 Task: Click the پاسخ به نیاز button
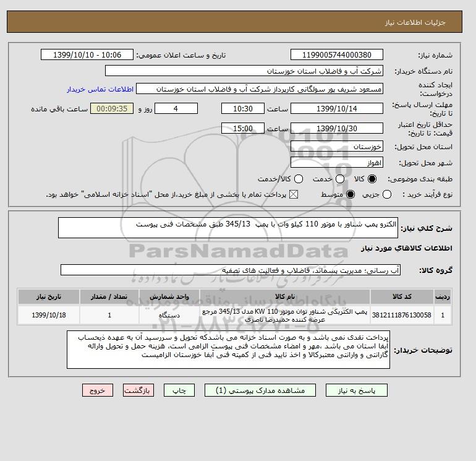tap(357, 390)
